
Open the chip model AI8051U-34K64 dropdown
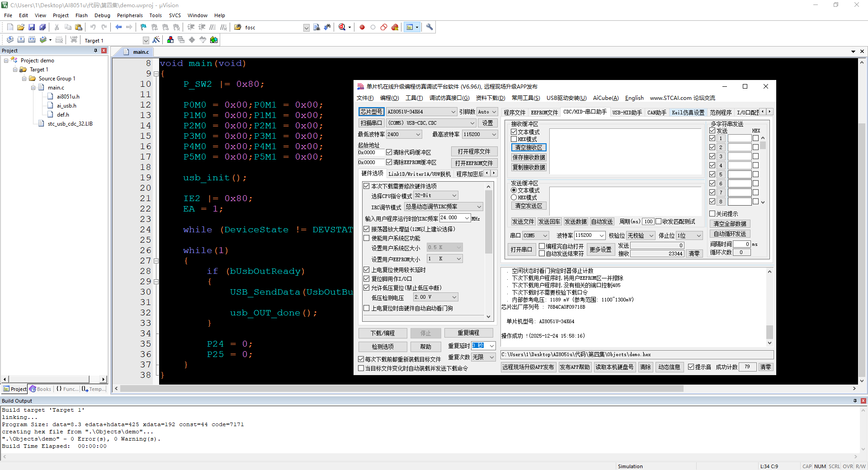[453, 112]
